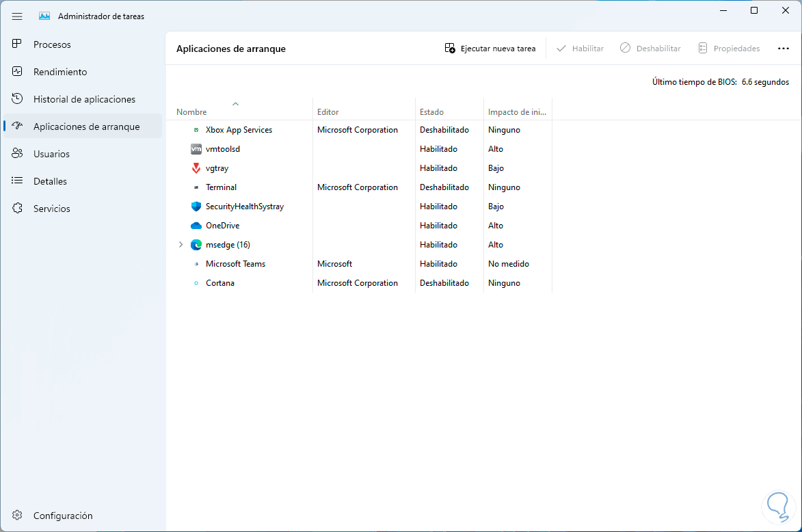Open the hamburger navigation menu

pos(17,16)
